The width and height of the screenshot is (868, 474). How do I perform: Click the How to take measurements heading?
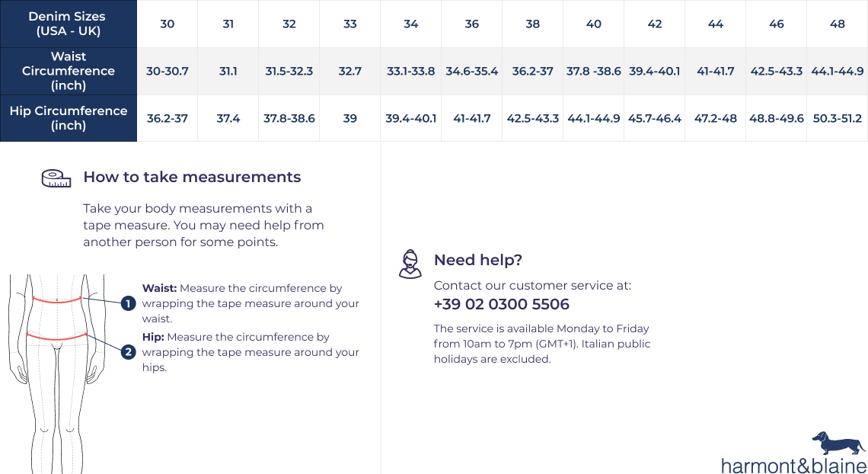pyautogui.click(x=192, y=178)
